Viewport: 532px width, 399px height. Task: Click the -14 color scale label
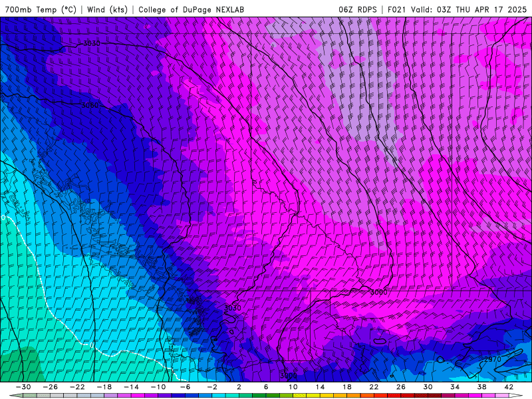pos(131,387)
